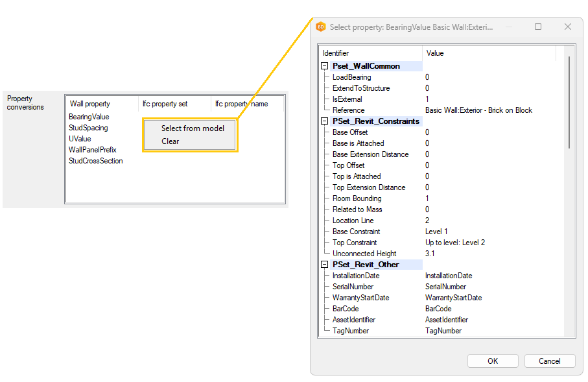Collapse the Pset_WallCommon group
This screenshot has width=588, height=382.
(x=325, y=66)
